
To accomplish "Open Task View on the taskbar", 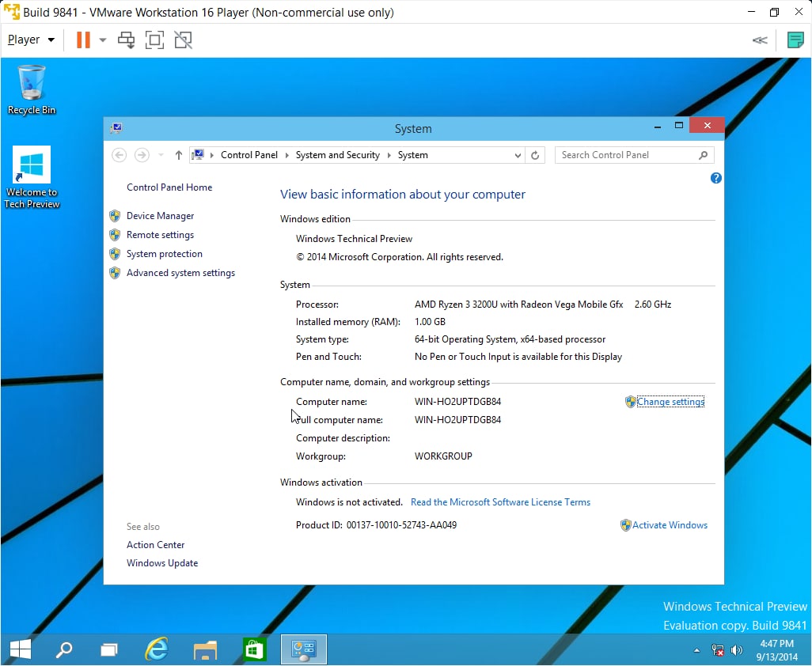I will click(x=108, y=649).
